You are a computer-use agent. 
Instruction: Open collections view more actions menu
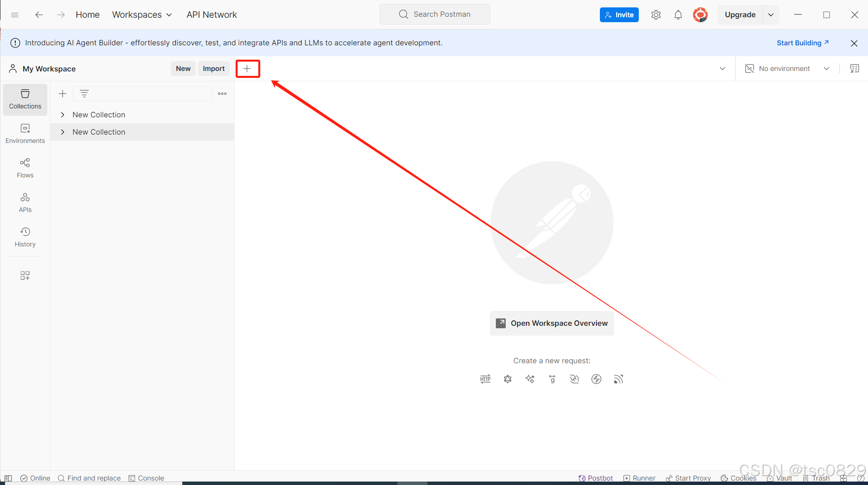[x=222, y=94]
